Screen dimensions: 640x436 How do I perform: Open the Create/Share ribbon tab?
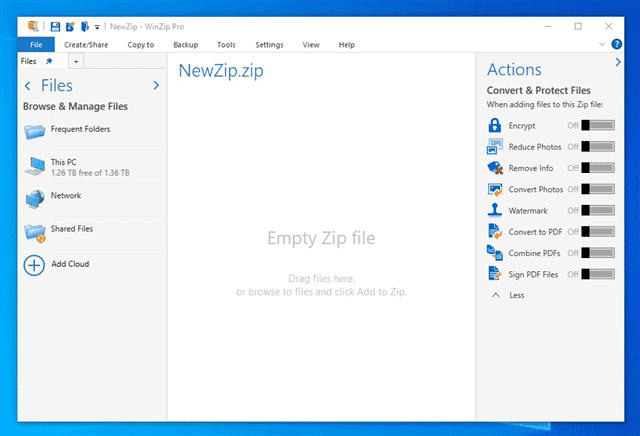[86, 45]
